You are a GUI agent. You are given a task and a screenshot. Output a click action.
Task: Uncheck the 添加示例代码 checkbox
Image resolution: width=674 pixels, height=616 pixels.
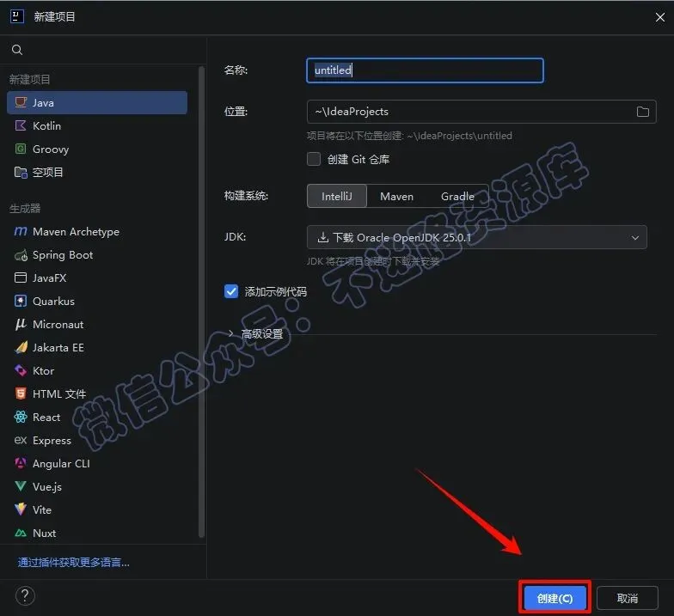(231, 291)
